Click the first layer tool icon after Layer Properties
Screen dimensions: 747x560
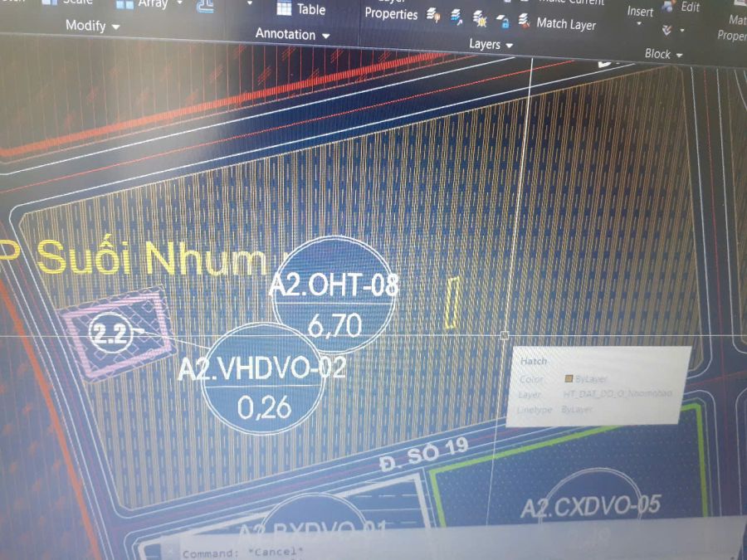pyautogui.click(x=433, y=15)
